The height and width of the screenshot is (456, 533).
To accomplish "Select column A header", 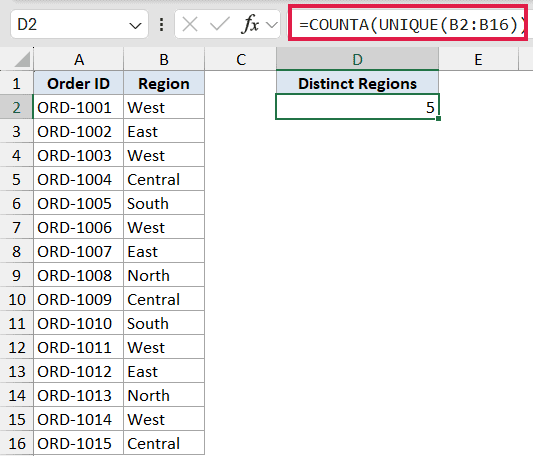I will coord(79,59).
